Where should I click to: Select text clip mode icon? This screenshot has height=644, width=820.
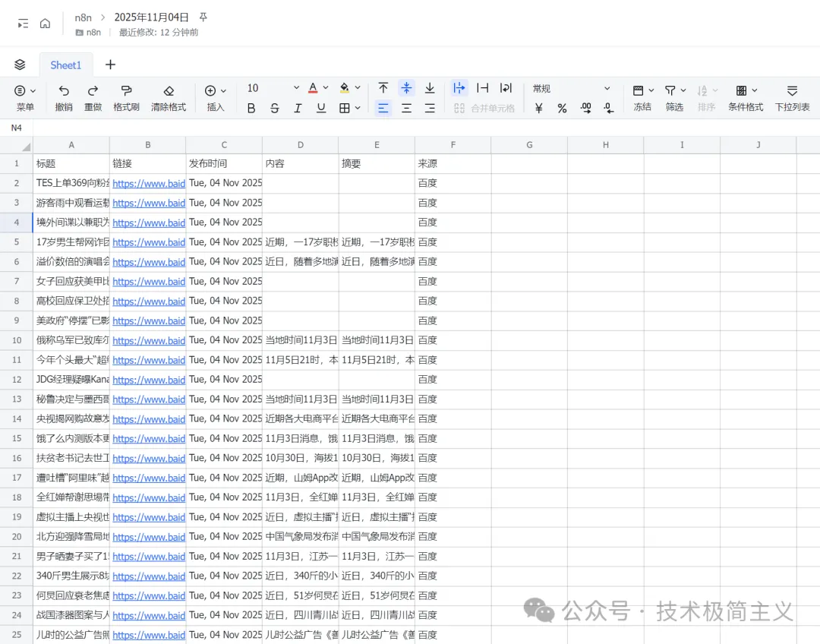[x=483, y=88]
